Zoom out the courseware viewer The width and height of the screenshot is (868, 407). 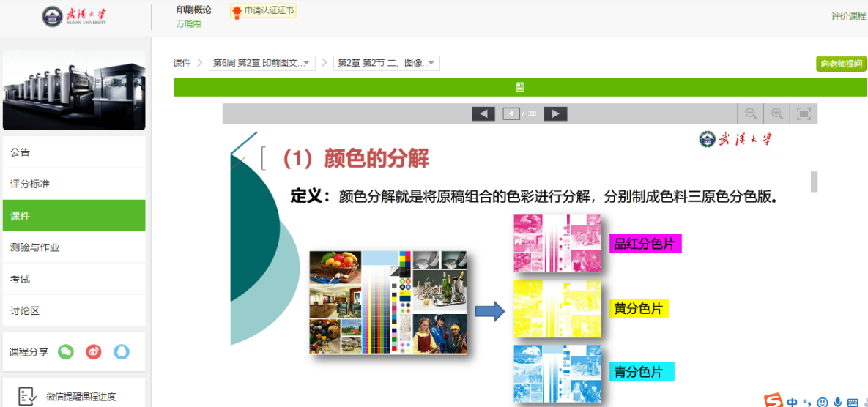751,113
